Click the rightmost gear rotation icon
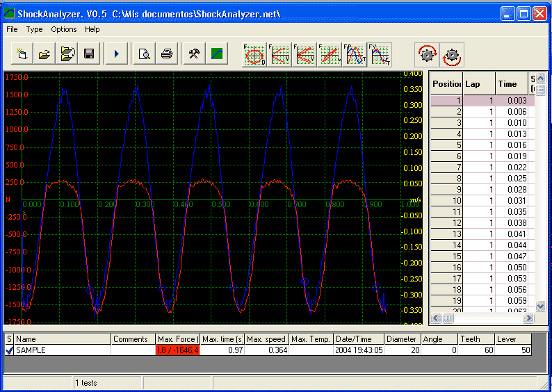This screenshot has height=392, width=552. click(x=453, y=54)
